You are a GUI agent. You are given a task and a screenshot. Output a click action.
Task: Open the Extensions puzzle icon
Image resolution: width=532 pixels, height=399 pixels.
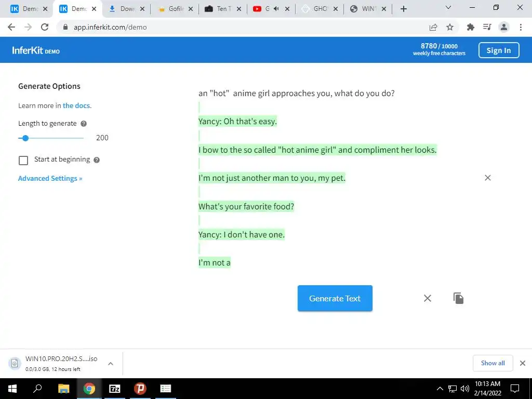coord(471,27)
